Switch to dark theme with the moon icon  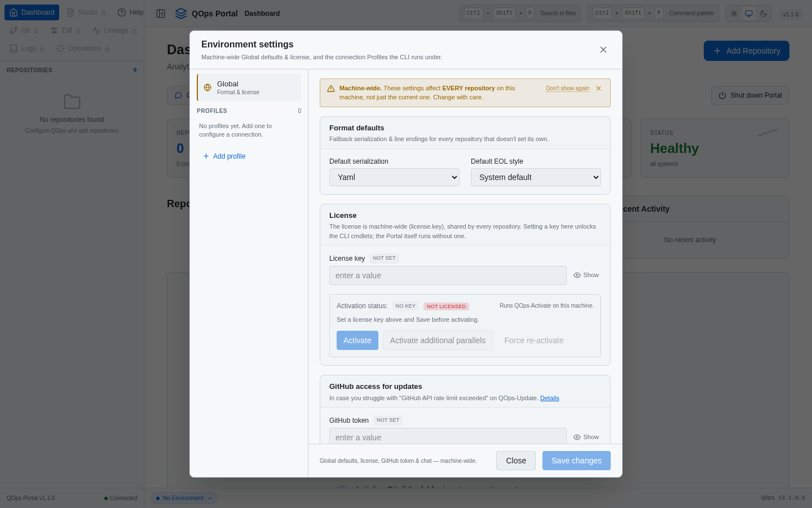764,14
